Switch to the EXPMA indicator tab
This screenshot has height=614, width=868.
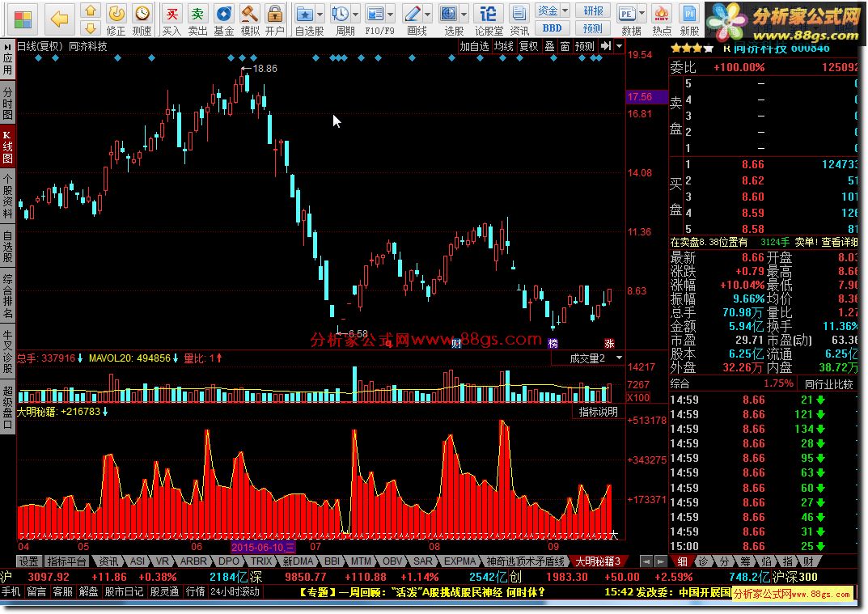coord(459,561)
